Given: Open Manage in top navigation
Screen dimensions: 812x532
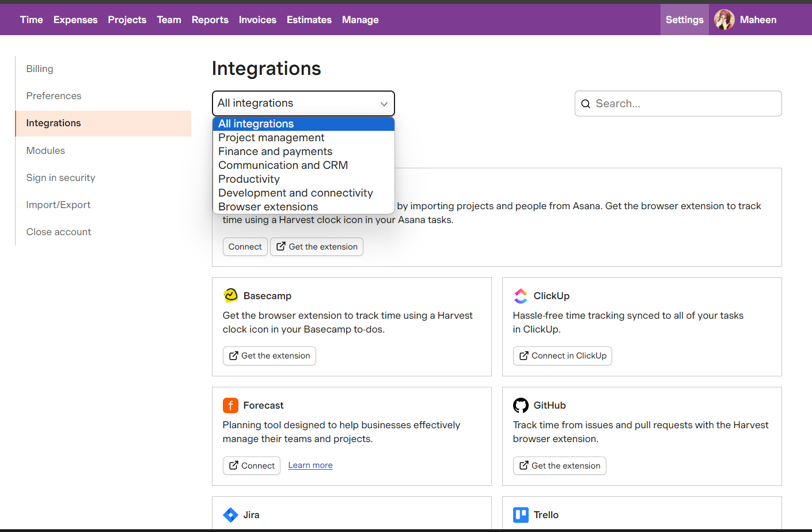Looking at the screenshot, I should coord(361,20).
